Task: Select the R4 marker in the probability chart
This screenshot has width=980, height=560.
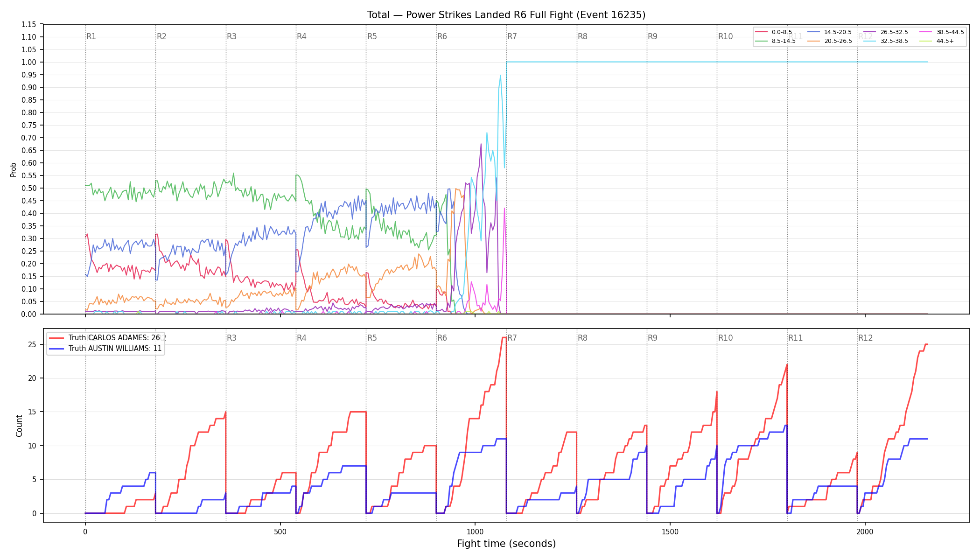Action: click(x=301, y=36)
